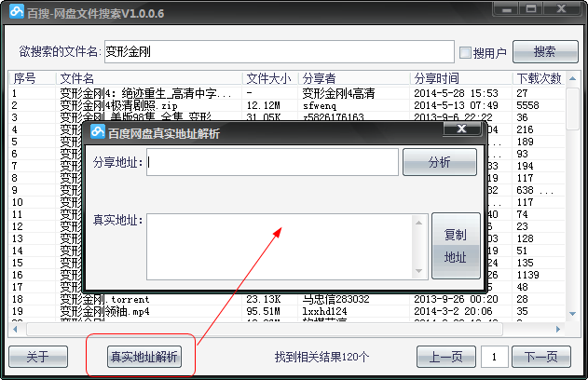Click the 分析 button in the dialog
Screen dimensions: 588x380
(x=440, y=162)
